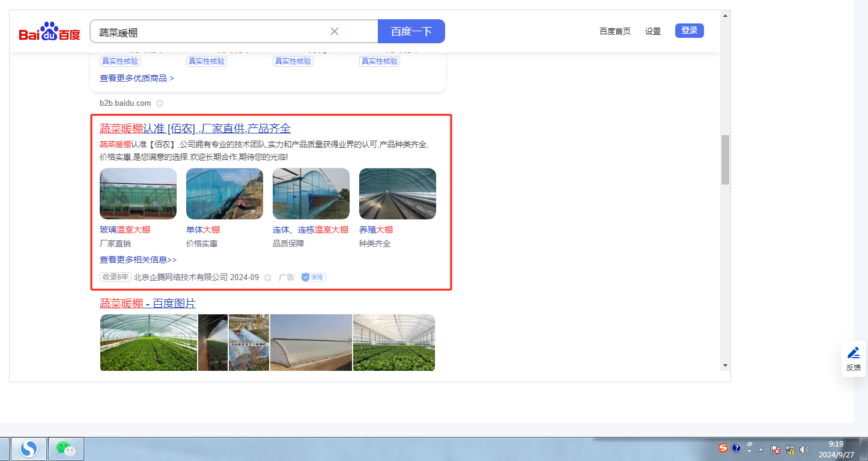868x461 pixels.
Task: Open the 养殖大棚 thumbnail image
Action: click(x=398, y=194)
